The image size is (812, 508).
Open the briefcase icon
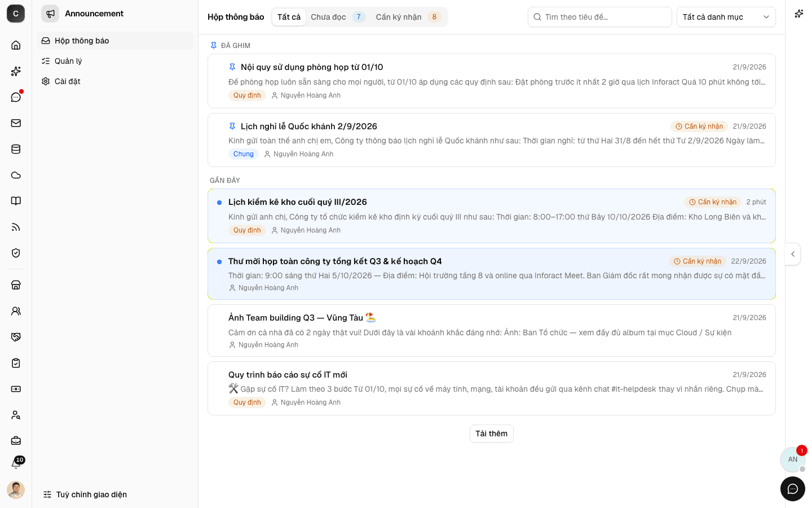[16, 441]
